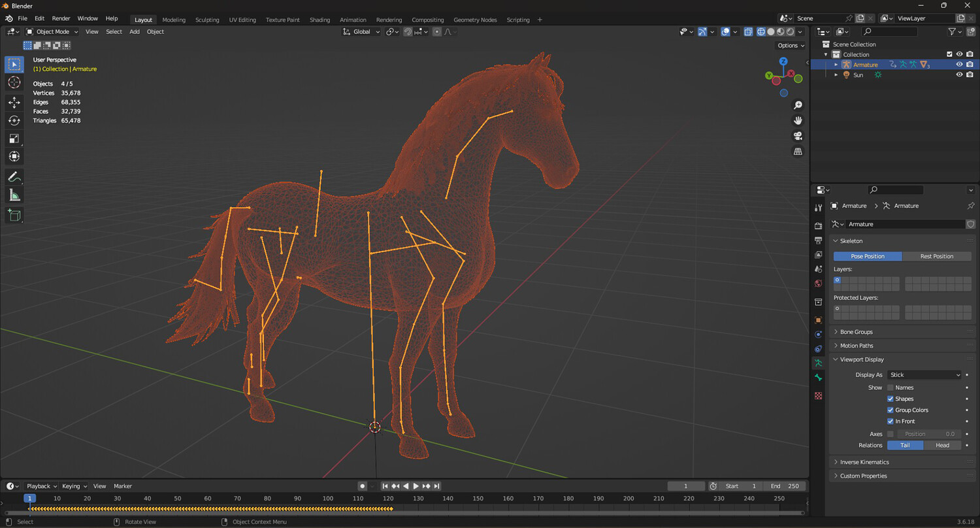The height and width of the screenshot is (528, 980).
Task: Open the Render menu
Action: click(61, 18)
